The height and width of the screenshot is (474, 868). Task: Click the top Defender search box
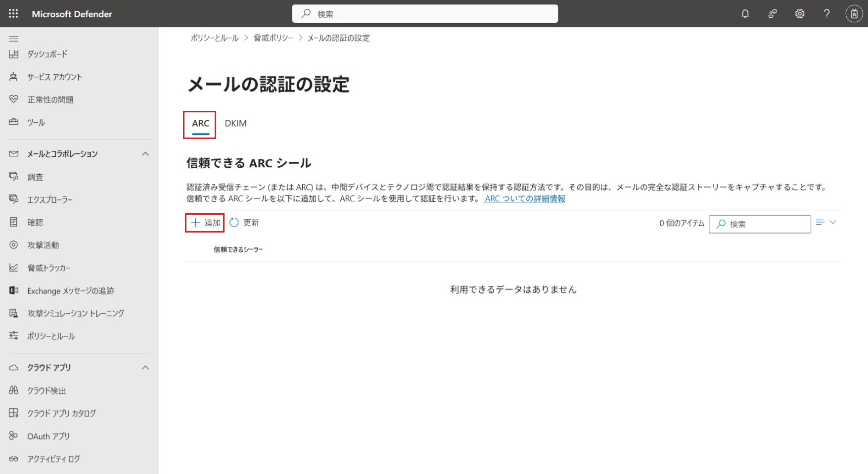pyautogui.click(x=425, y=14)
